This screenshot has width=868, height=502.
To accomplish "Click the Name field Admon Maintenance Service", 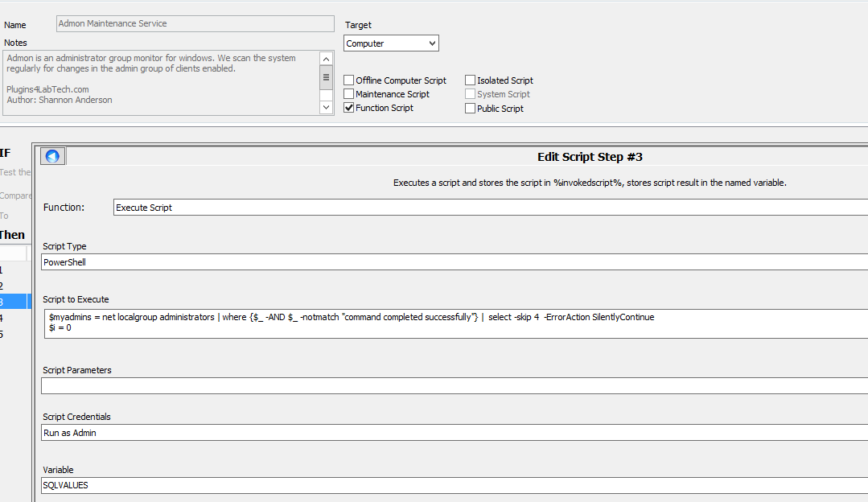I will pyautogui.click(x=195, y=24).
